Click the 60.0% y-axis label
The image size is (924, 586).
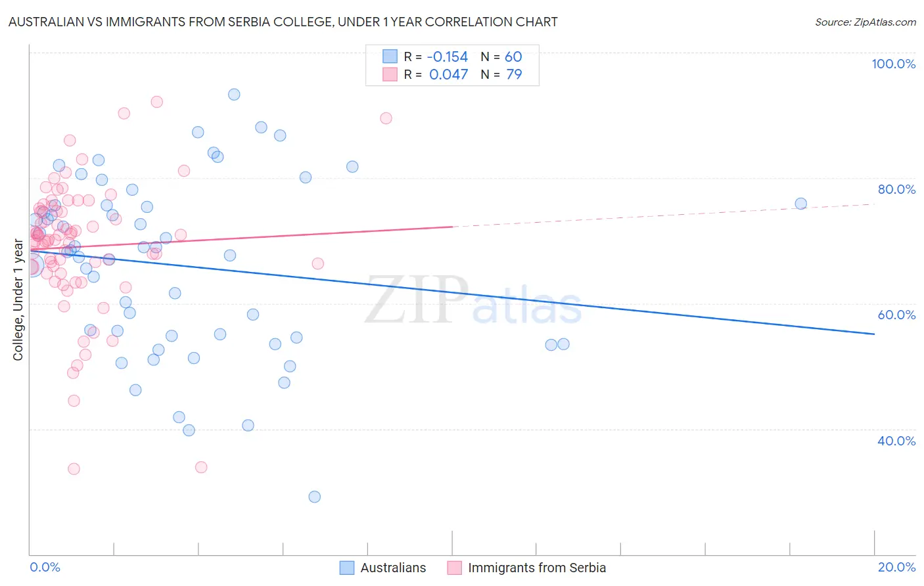coord(896,315)
